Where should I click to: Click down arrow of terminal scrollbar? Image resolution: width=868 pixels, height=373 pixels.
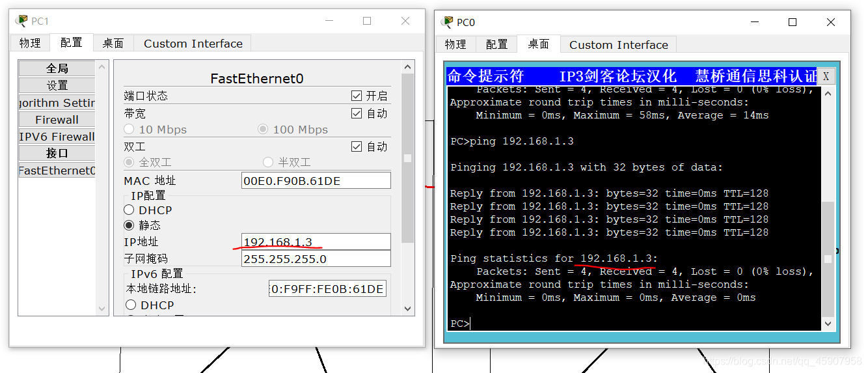click(x=828, y=324)
